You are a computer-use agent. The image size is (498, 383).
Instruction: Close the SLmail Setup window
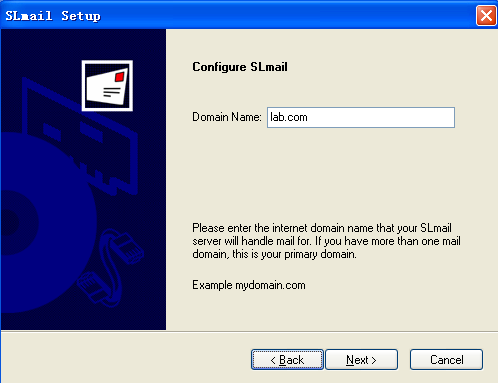coord(486,15)
